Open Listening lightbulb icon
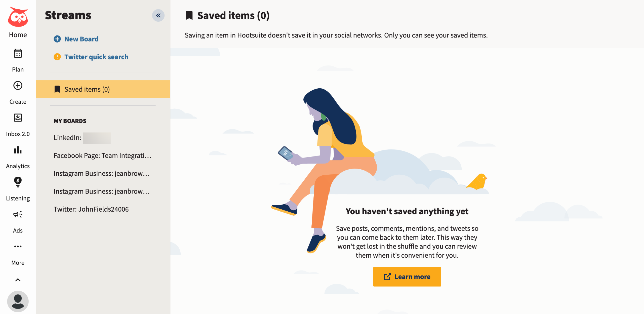This screenshot has height=314, width=644. [18, 182]
